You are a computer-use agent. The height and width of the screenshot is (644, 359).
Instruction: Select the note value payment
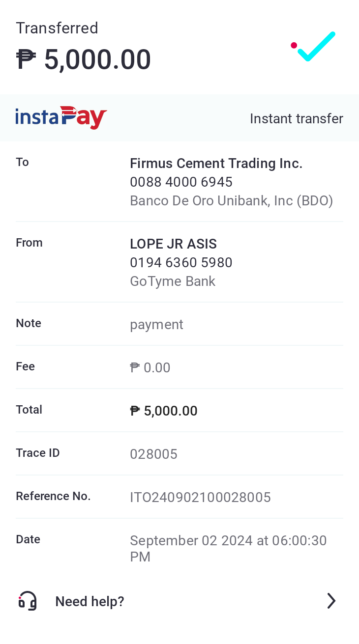point(156,325)
